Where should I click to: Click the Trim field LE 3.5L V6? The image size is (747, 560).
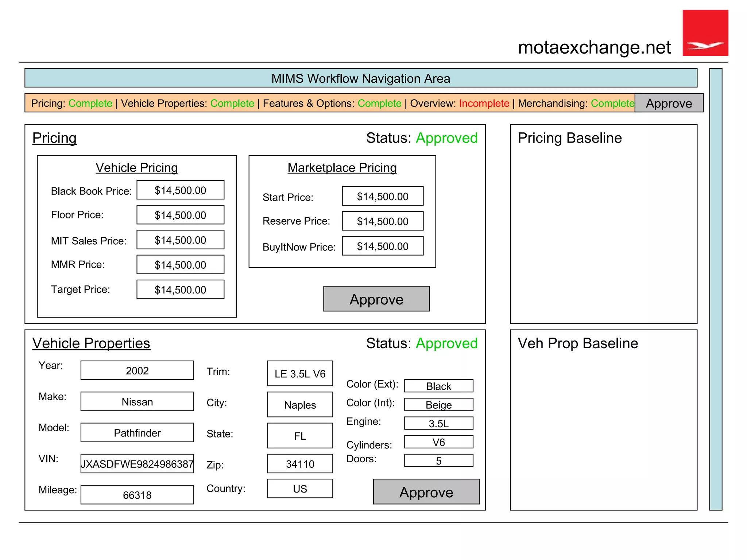point(300,374)
